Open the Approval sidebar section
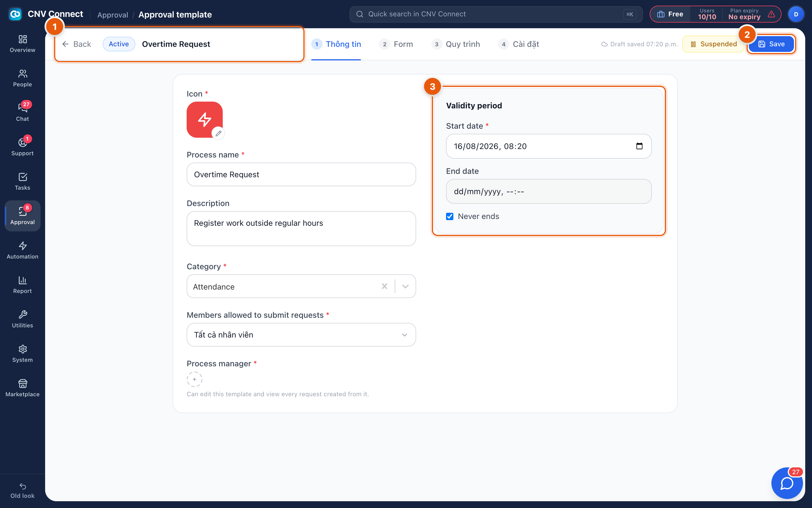The width and height of the screenshot is (812, 508). click(23, 216)
